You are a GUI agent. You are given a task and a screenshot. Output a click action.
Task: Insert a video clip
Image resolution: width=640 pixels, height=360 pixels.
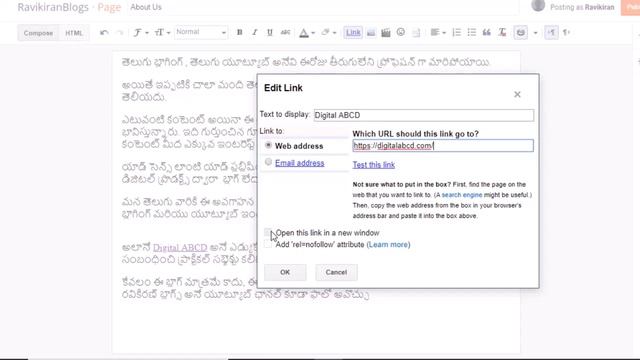(386, 33)
